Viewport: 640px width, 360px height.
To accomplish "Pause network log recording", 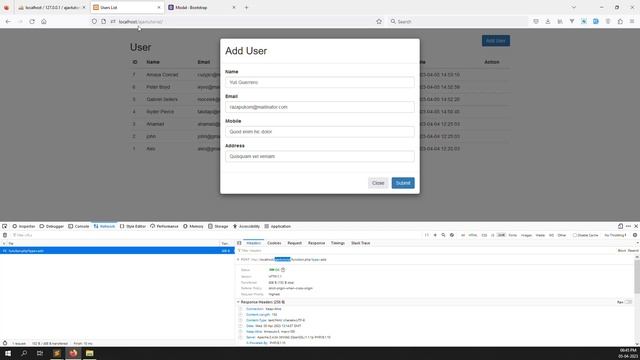I will tap(427, 235).
